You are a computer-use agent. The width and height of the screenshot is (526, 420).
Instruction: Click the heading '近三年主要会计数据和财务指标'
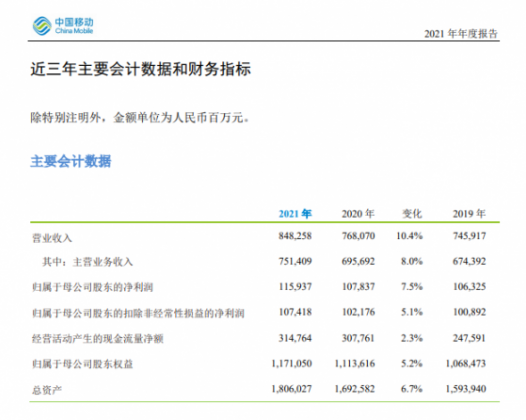pos(141,69)
